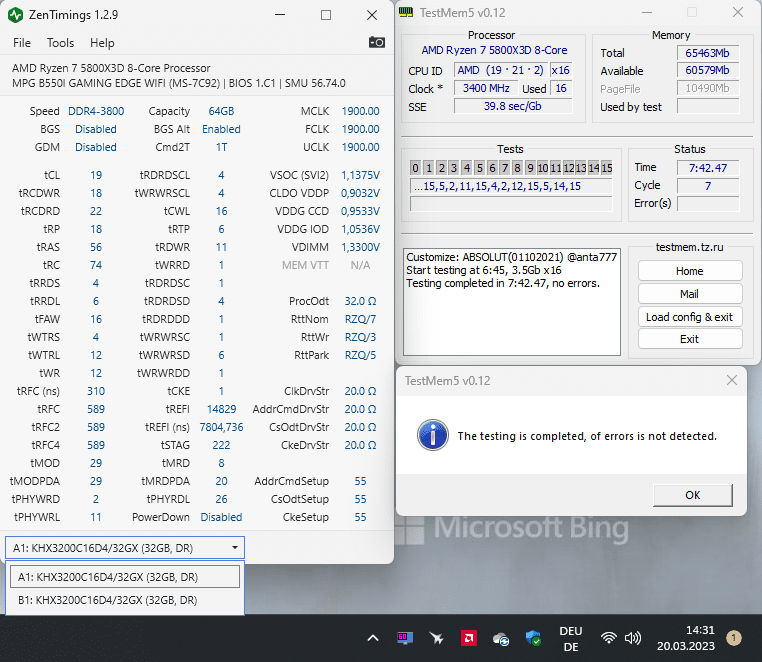
Task: Click the tRAS value 56
Action: (x=96, y=247)
